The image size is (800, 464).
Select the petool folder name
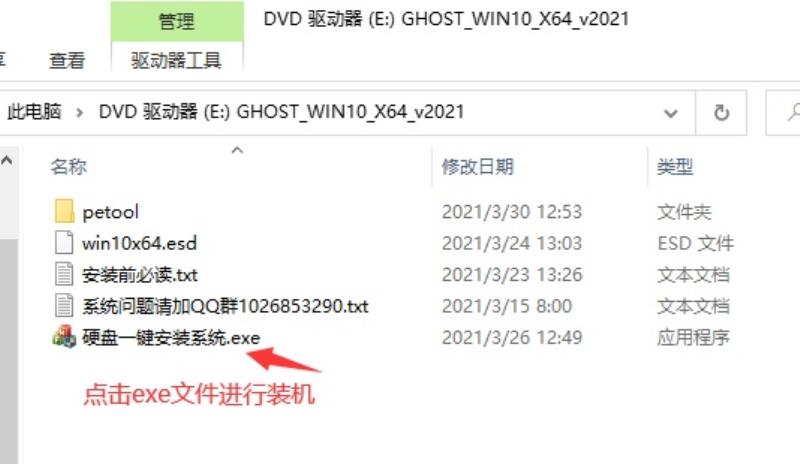coord(111,212)
